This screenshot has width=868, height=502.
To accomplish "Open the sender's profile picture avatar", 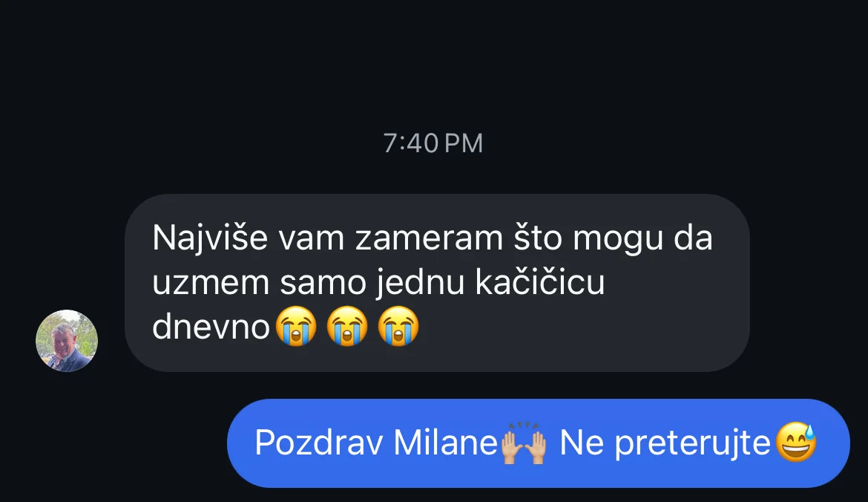I will [67, 341].
